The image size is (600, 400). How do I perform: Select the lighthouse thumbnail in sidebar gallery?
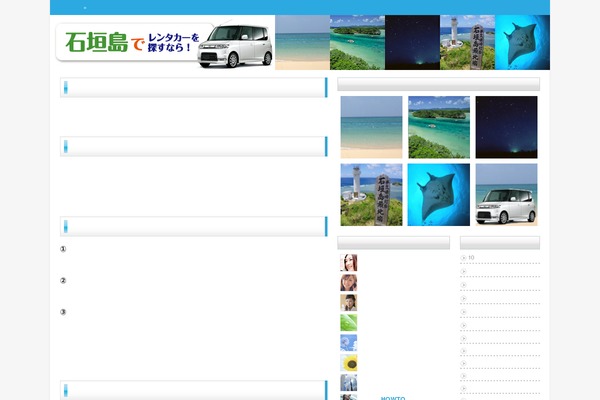point(371,194)
